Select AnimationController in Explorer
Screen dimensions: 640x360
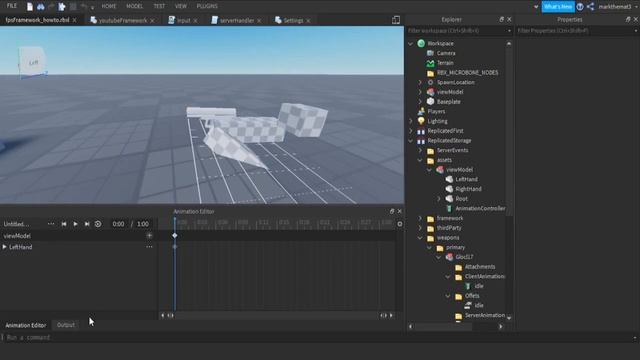pyautogui.click(x=480, y=209)
